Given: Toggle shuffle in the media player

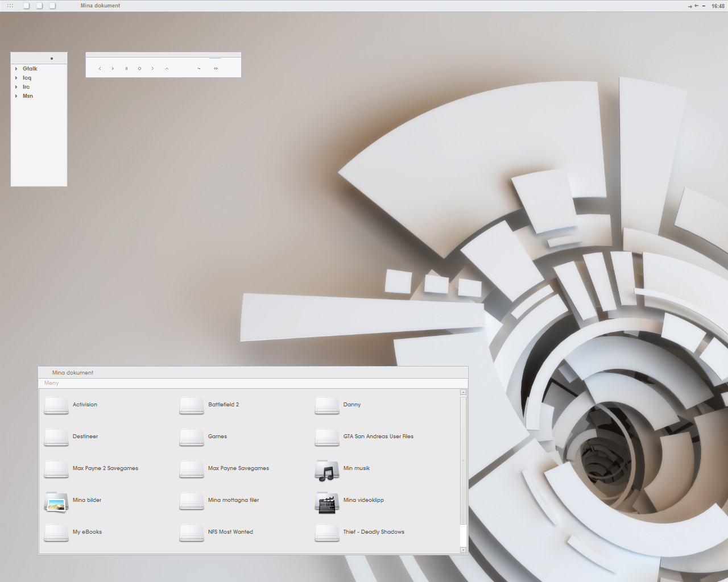Looking at the screenshot, I should (199, 69).
